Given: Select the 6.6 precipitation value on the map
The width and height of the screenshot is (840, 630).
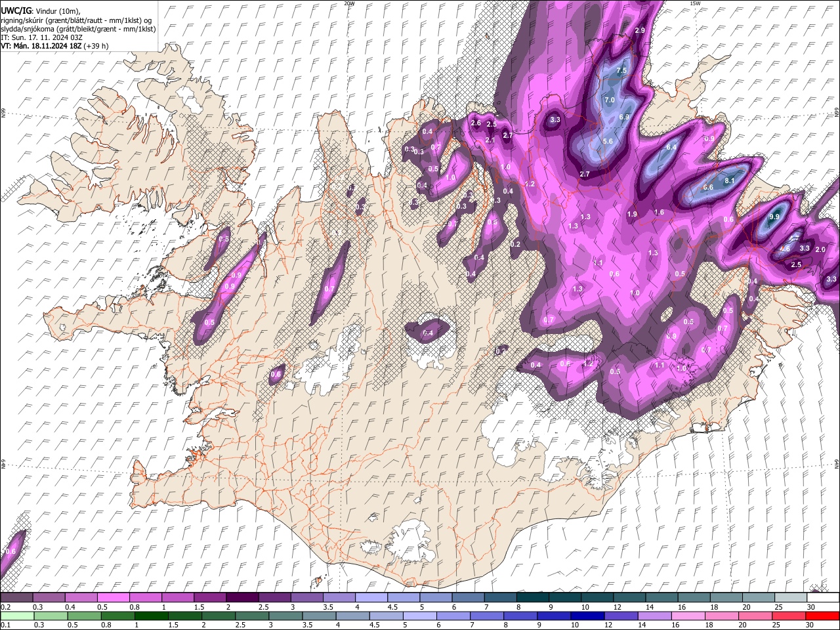Looking at the screenshot, I should [708, 187].
